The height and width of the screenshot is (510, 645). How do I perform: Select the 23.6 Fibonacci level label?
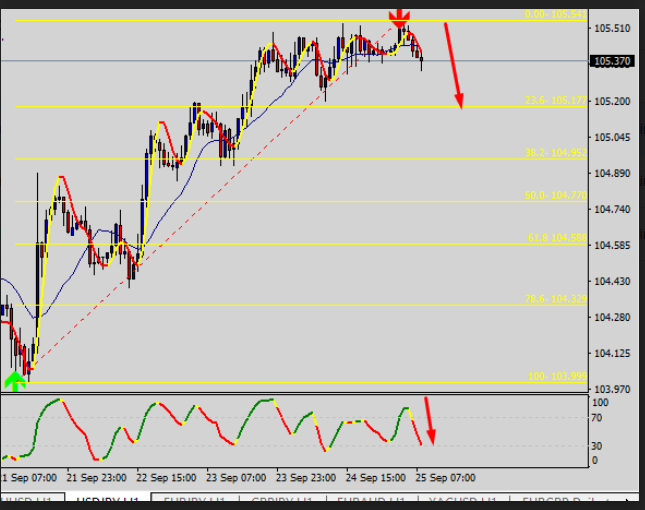pyautogui.click(x=555, y=101)
